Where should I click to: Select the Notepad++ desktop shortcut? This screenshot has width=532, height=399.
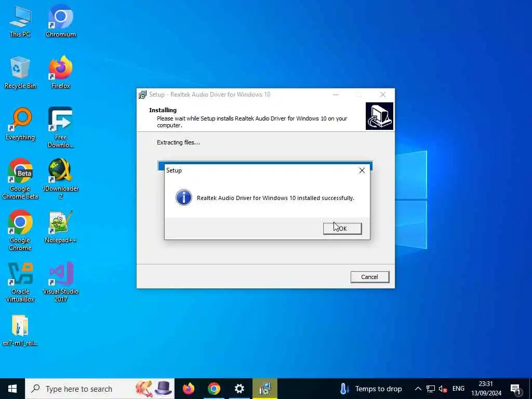(x=61, y=228)
